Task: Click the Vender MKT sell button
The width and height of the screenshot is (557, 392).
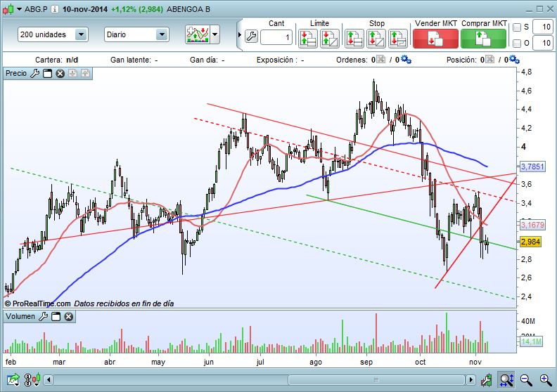Action: [435, 39]
